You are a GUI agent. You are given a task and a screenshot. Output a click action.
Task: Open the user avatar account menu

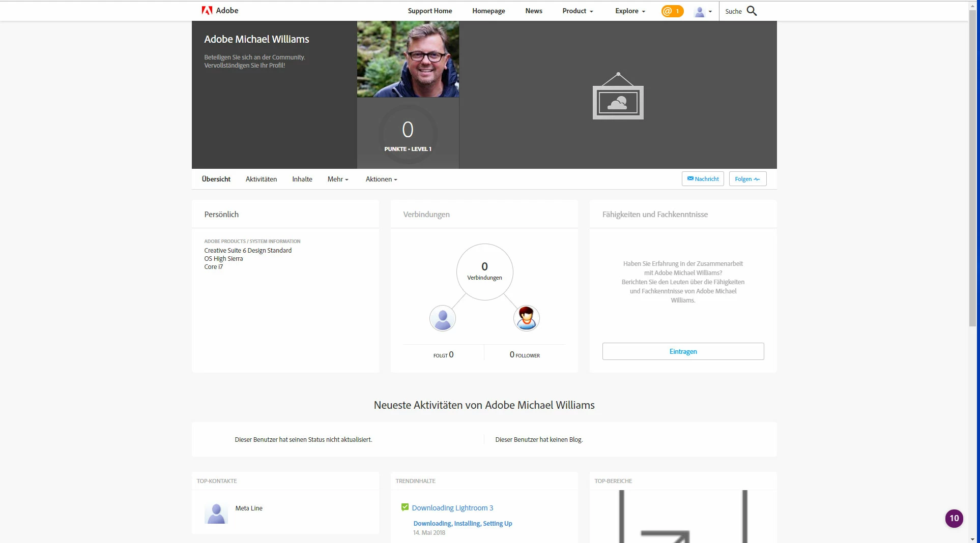click(x=703, y=11)
